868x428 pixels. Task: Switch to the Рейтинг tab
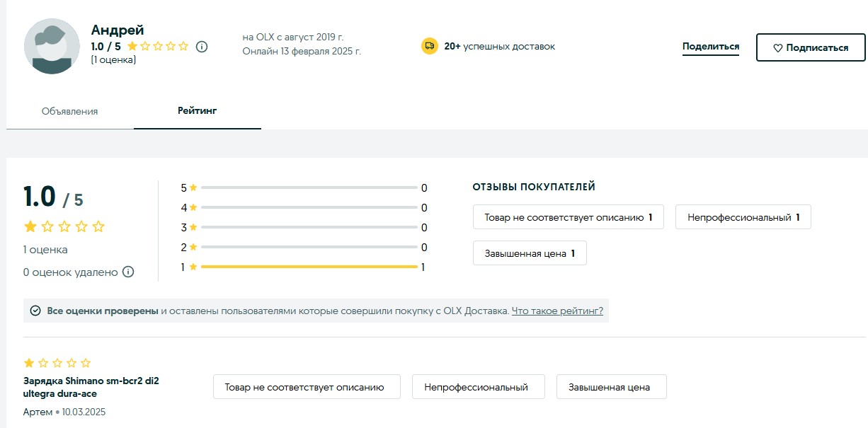(x=197, y=111)
